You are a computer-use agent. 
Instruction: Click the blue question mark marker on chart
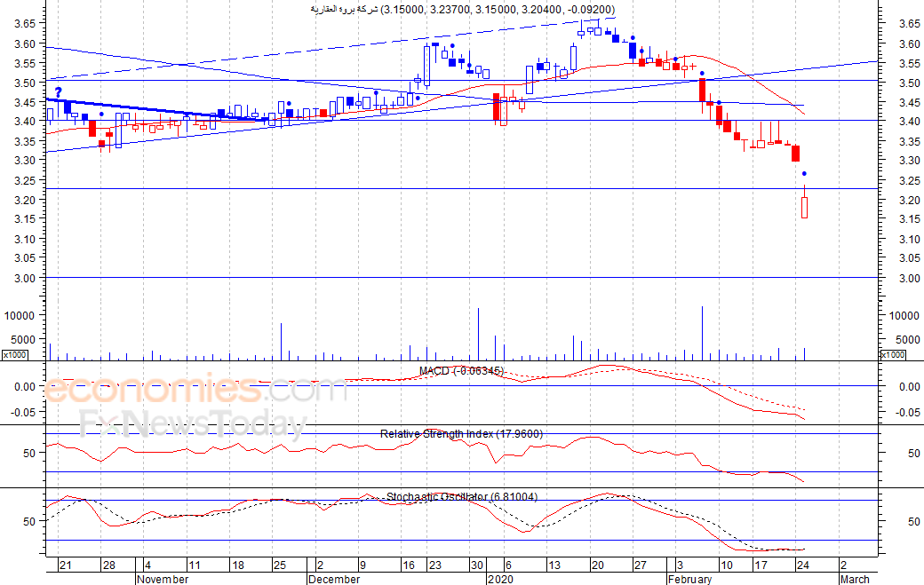[x=59, y=91]
